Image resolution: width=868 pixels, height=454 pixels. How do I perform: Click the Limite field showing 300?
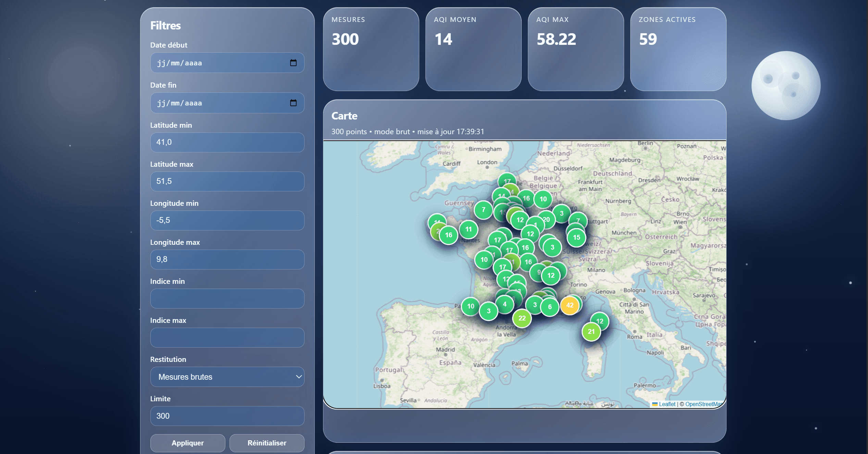[x=227, y=416]
